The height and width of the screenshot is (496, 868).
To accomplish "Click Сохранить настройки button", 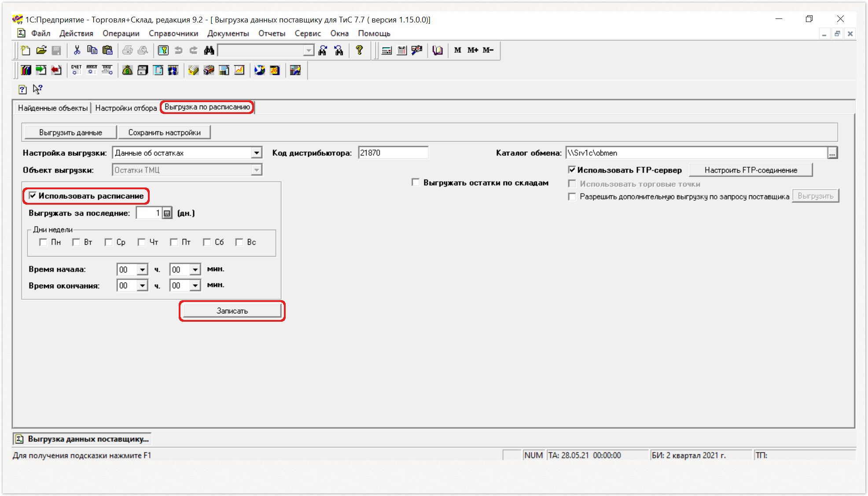I will point(164,132).
